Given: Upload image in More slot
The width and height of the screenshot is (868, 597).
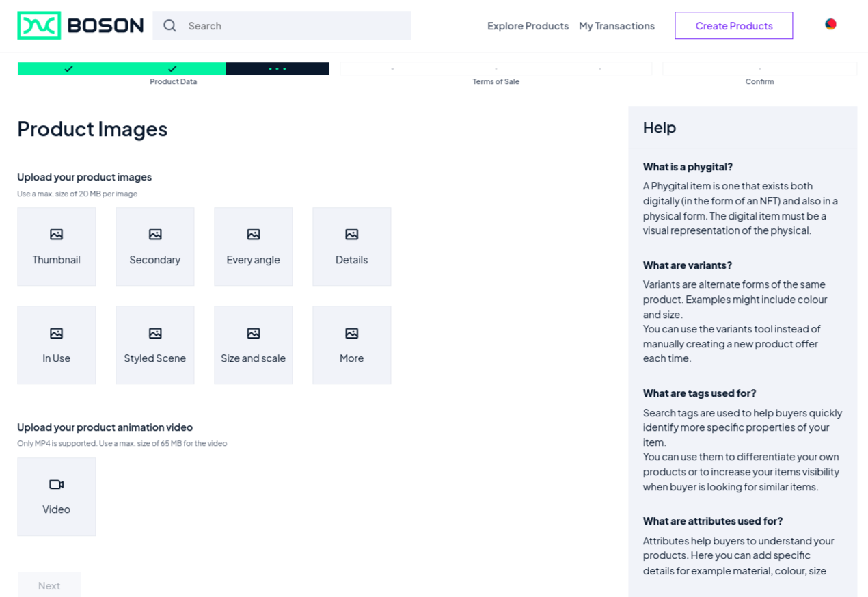Looking at the screenshot, I should 352,345.
